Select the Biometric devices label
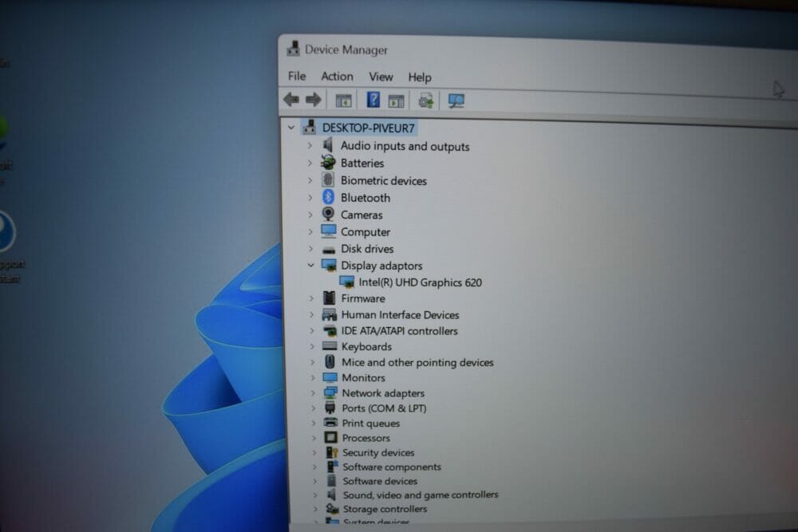This screenshot has width=798, height=532. [x=384, y=180]
